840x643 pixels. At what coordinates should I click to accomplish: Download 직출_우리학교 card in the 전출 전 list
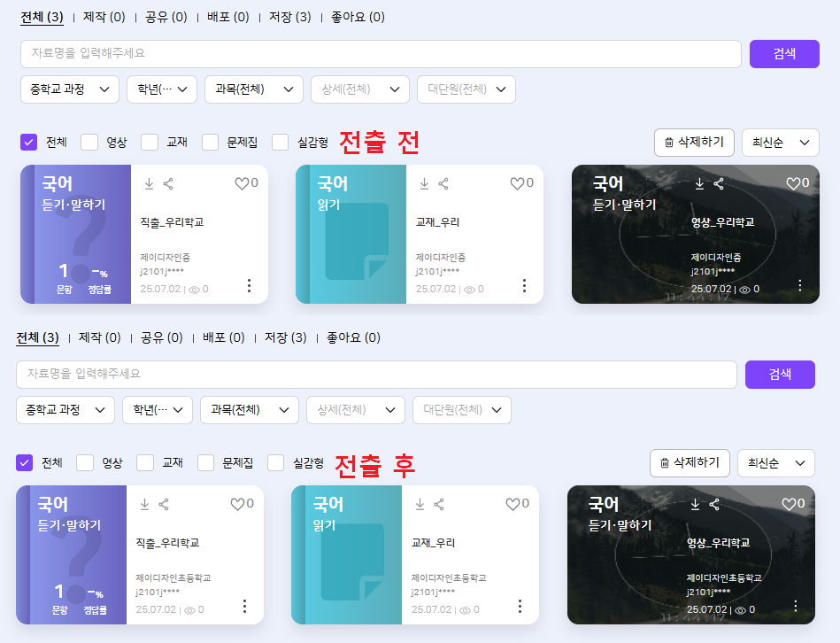click(x=149, y=184)
